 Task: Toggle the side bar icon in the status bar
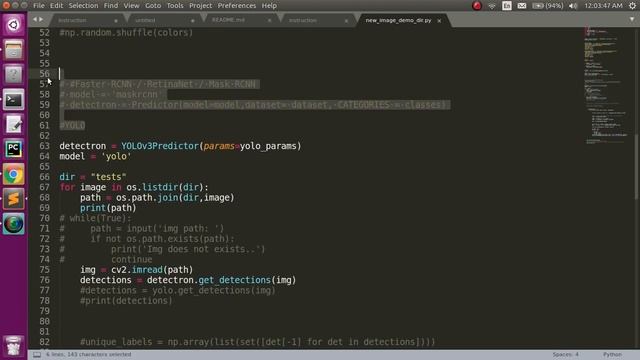(x=37, y=355)
